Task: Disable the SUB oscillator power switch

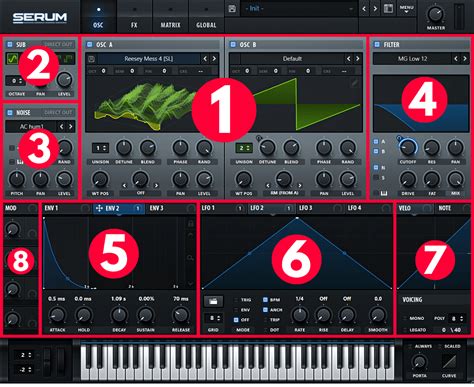Action: 10,44
